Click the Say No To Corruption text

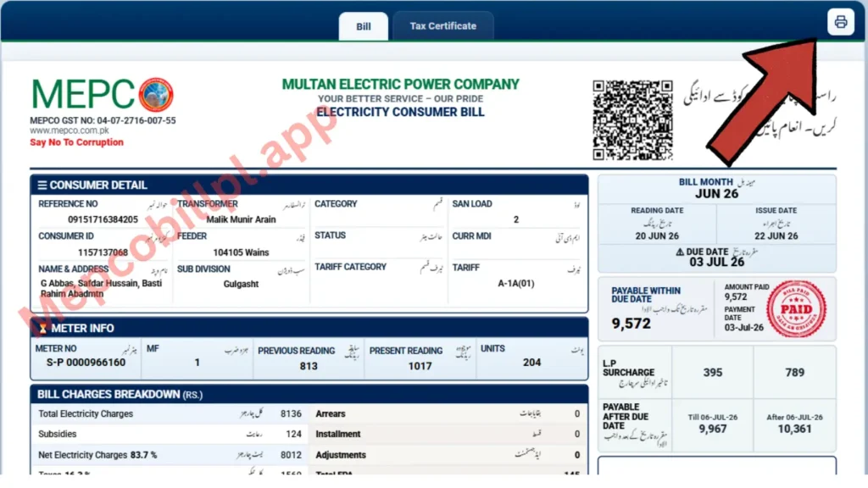point(76,142)
